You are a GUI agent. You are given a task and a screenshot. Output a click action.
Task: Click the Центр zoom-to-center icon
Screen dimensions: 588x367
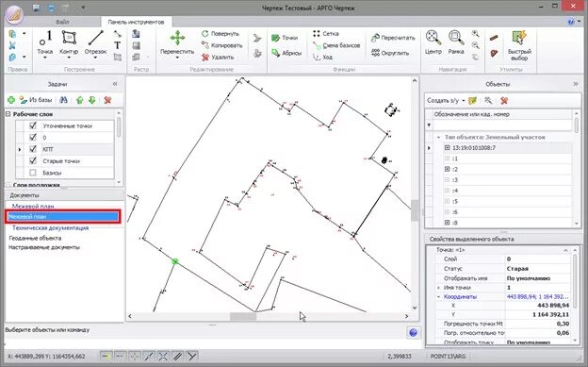433,38
